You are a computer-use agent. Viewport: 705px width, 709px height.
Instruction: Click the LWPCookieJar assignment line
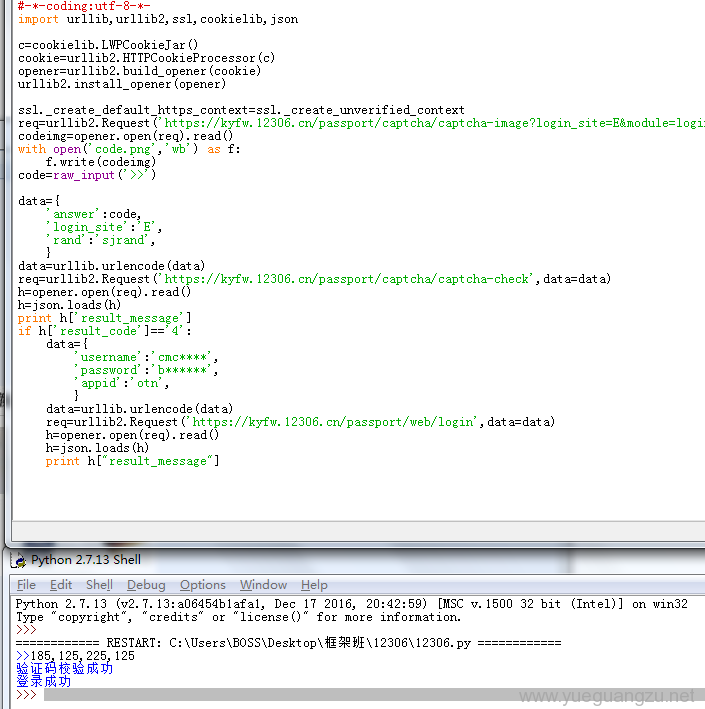pos(108,45)
